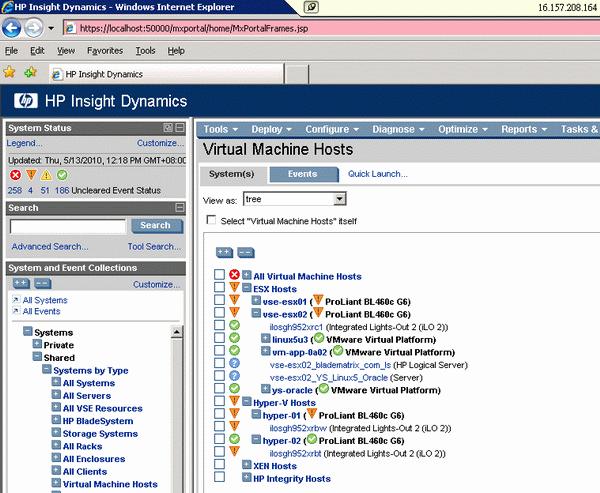Open the Favorites star icon

[x=9, y=72]
